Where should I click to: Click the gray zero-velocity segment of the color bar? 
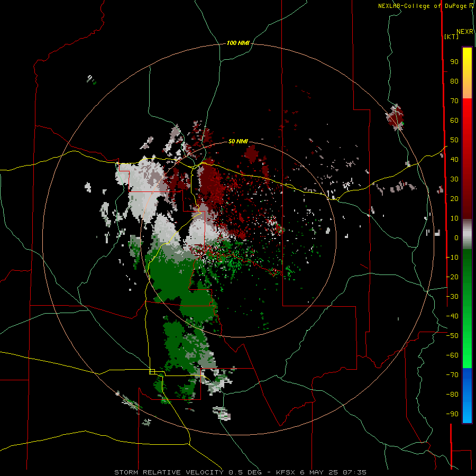[467, 234]
